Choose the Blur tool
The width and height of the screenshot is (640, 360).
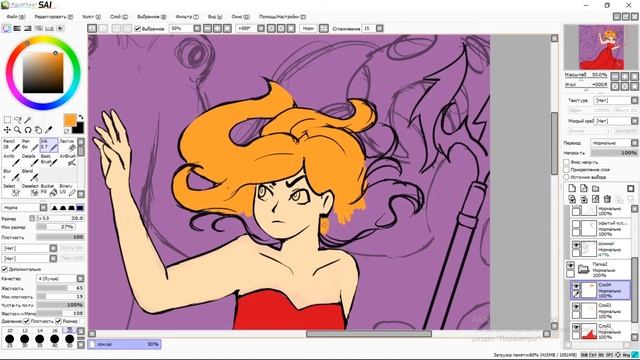pos(11,175)
